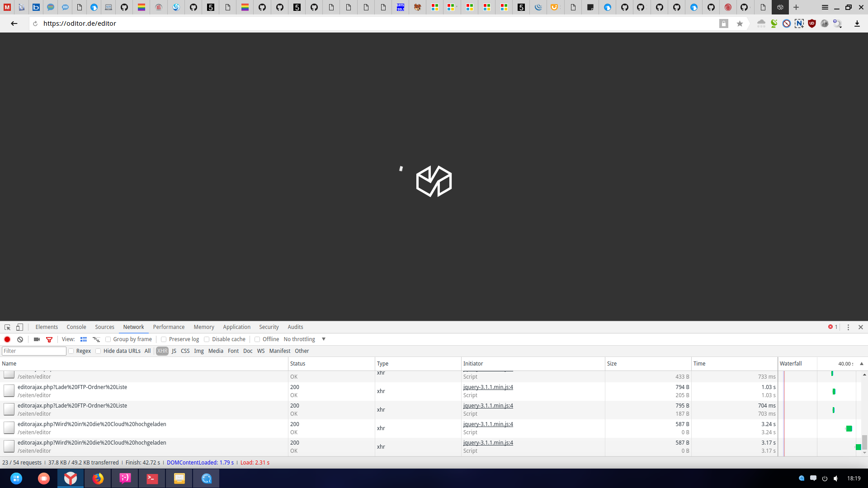Activate the inspect element picker
Screen dimensions: 868x488
click(7, 327)
